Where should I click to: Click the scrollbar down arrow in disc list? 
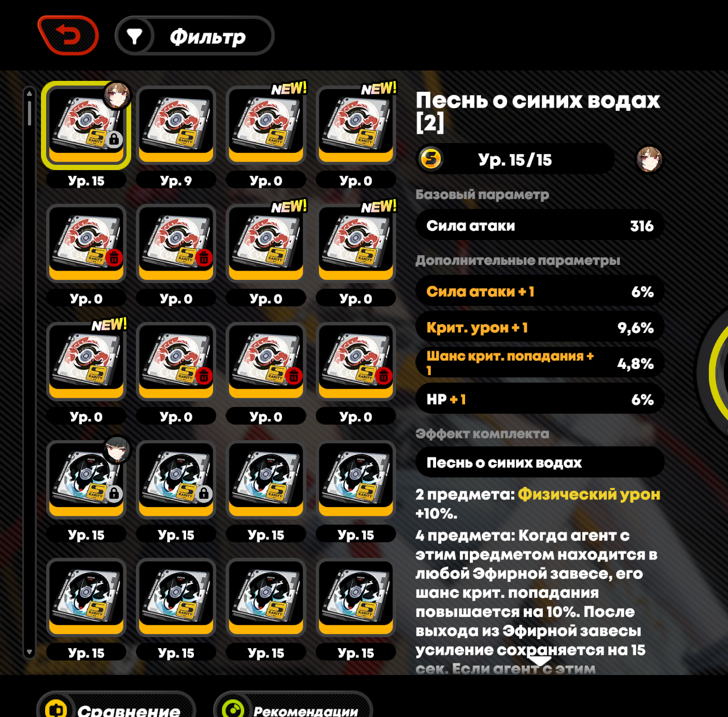tap(30, 652)
